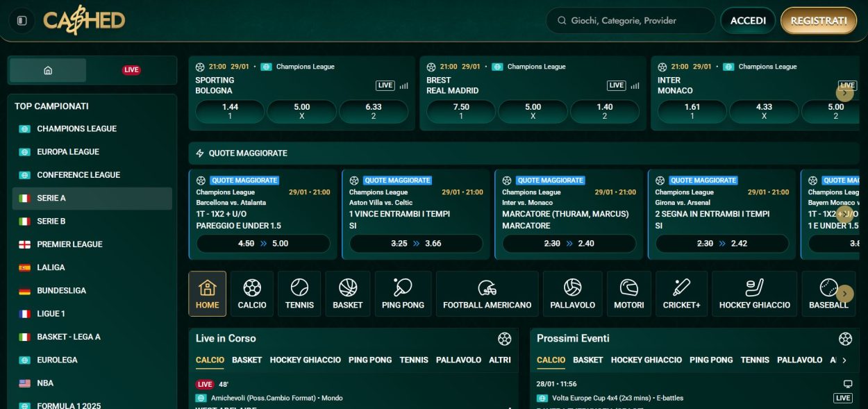Toggle the sidebar collapse icon
This screenshot has width=868, height=409.
coord(22,21)
